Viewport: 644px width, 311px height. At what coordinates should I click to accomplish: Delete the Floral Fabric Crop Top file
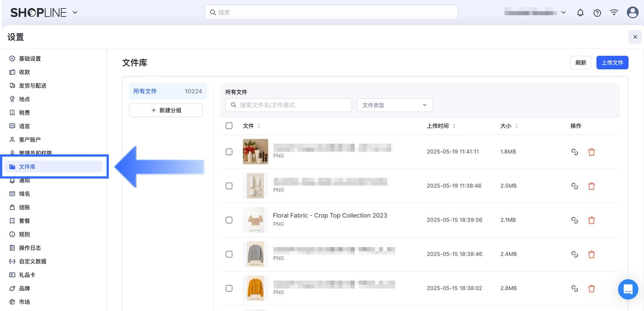pos(591,220)
